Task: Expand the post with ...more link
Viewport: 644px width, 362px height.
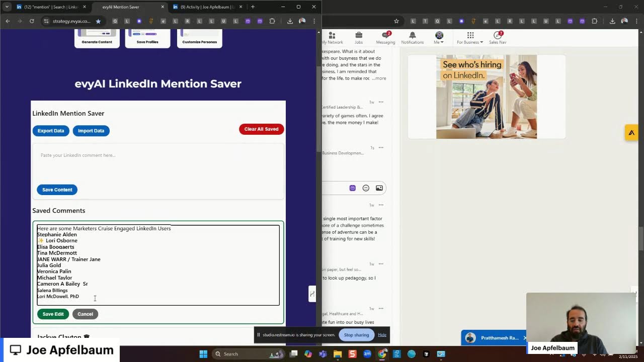Action: [x=379, y=78]
